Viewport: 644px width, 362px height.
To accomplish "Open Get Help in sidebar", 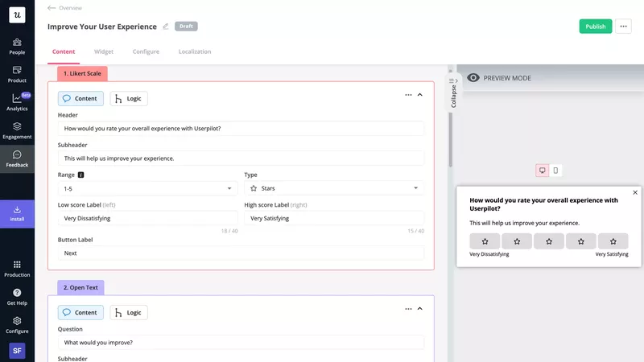I will click(17, 296).
